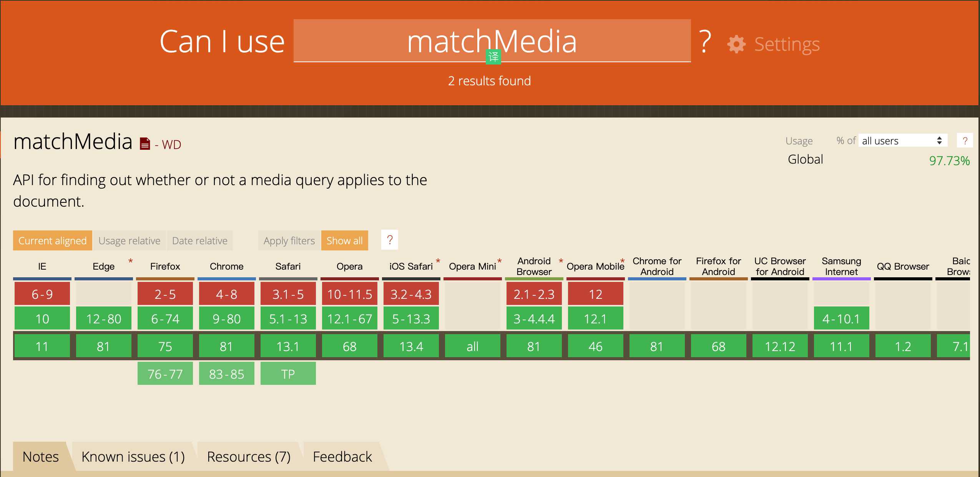Click the QQ Browser column header
Viewport: 980px width, 477px height.
point(903,266)
